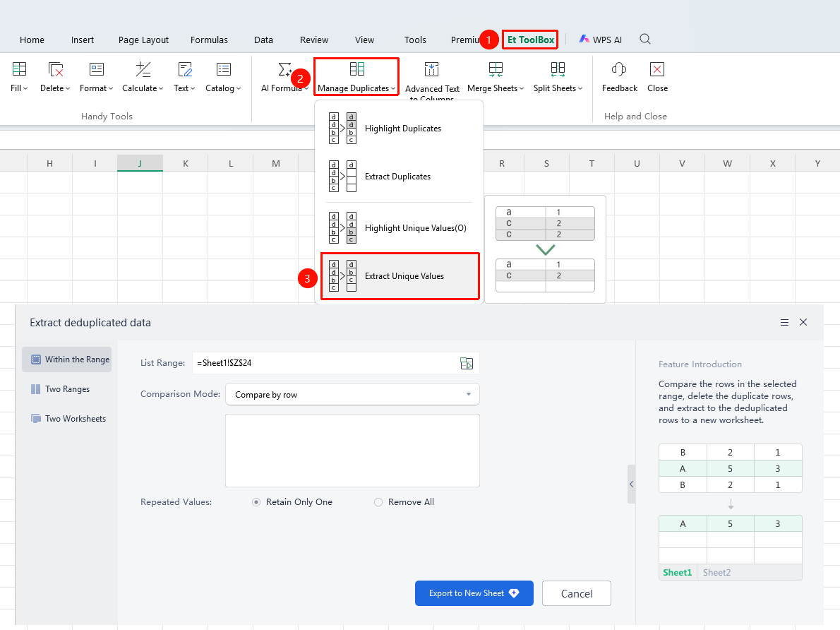This screenshot has height=630, width=840.
Task: Click the Close toolbox icon in ribbon
Action: click(657, 77)
